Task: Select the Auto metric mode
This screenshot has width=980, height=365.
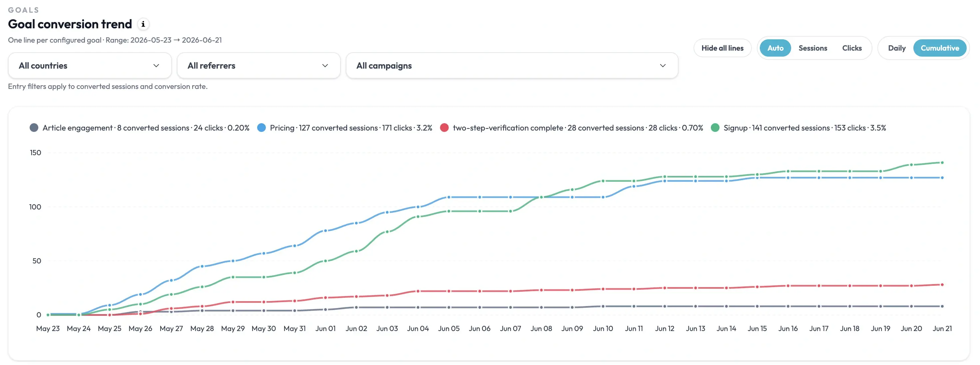Action: click(x=775, y=48)
